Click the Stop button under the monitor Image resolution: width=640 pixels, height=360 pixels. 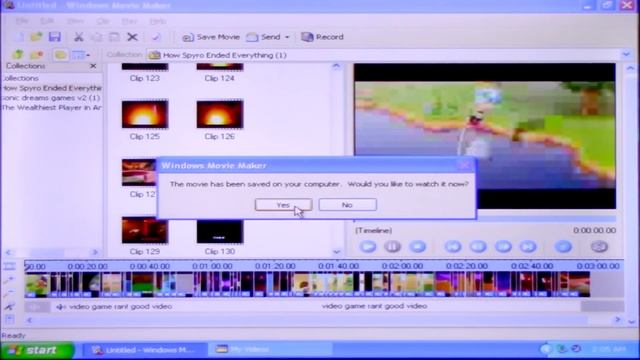click(x=418, y=247)
